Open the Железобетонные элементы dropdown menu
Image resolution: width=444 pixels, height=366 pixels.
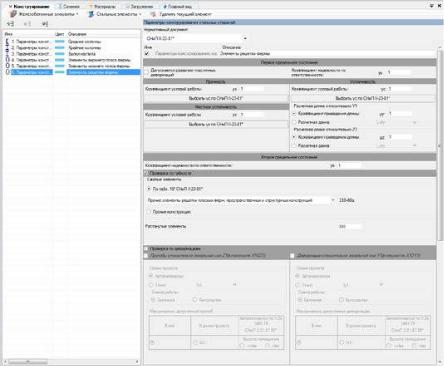(x=46, y=14)
